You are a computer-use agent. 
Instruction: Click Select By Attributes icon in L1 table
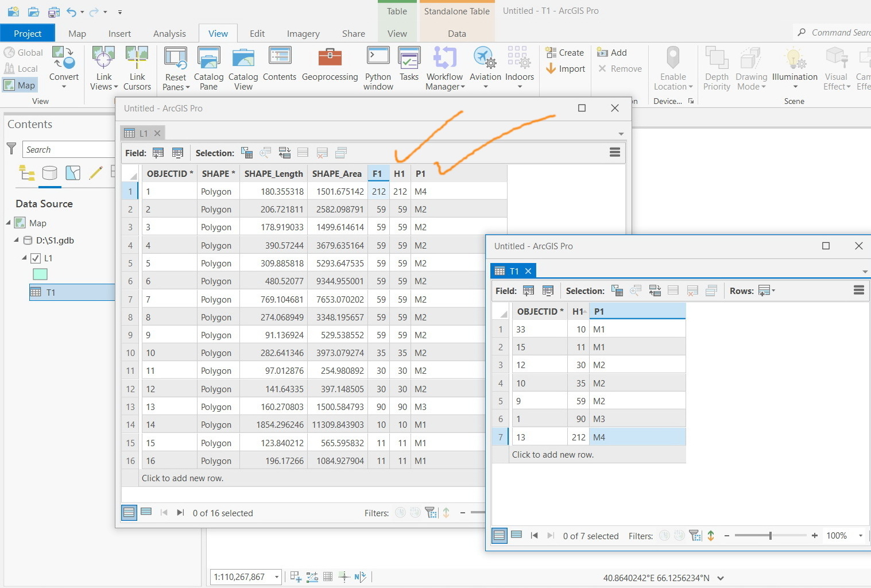[247, 153]
